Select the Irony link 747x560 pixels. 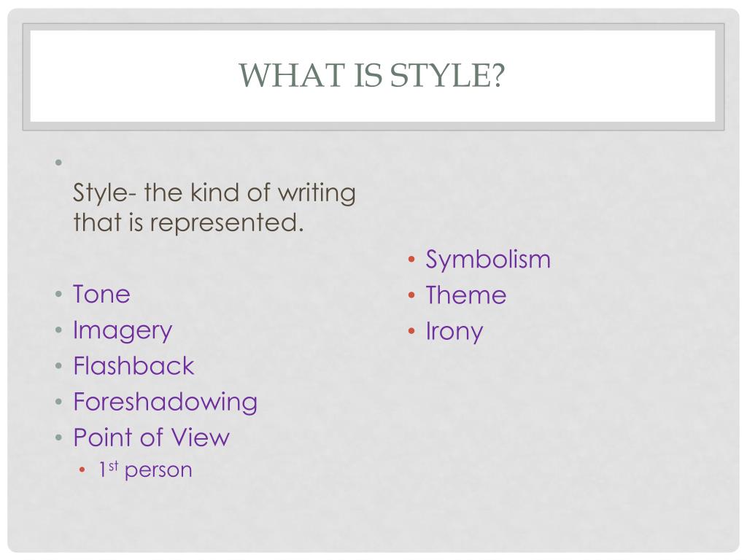pos(454,332)
